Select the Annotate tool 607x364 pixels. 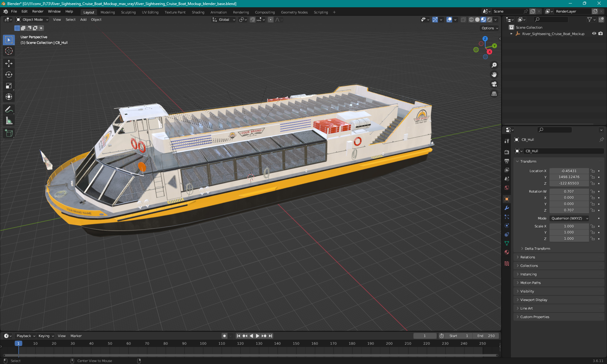tap(9, 109)
